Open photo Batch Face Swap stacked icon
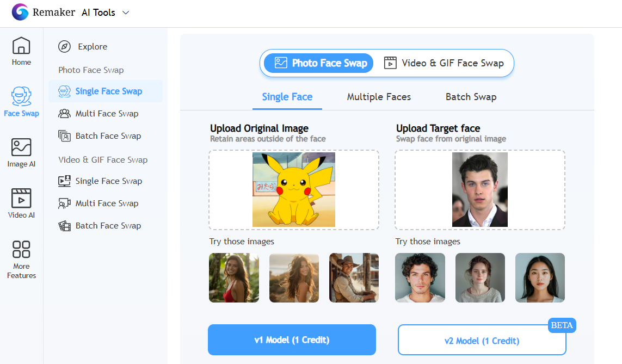This screenshot has height=364, width=622. tap(64, 136)
